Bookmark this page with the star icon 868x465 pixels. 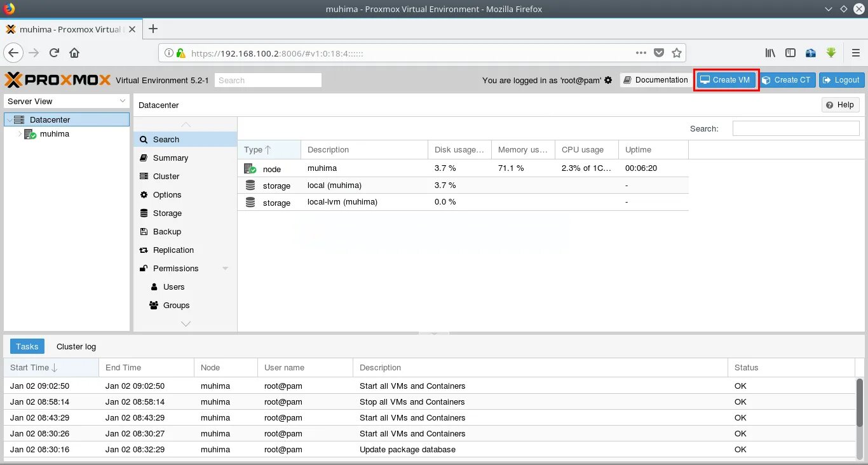point(677,53)
